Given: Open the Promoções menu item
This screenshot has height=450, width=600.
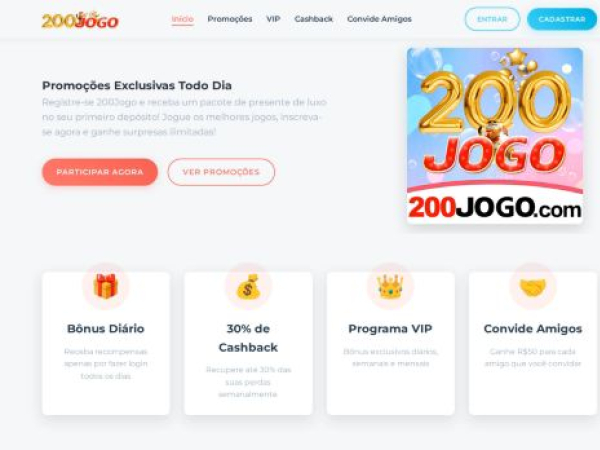Looking at the screenshot, I should (230, 19).
